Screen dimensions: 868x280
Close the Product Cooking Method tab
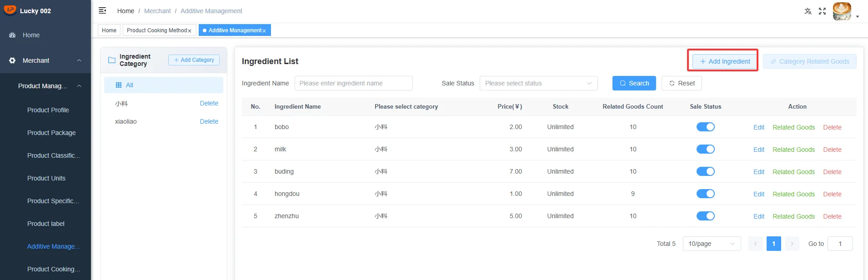coord(190,31)
